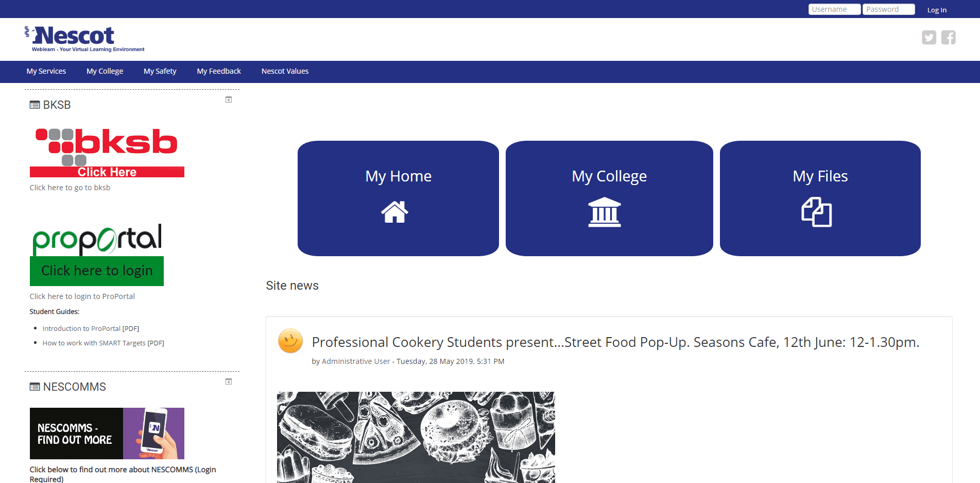Click the building icon on My College tile
This screenshot has height=483, width=980.
tap(605, 212)
